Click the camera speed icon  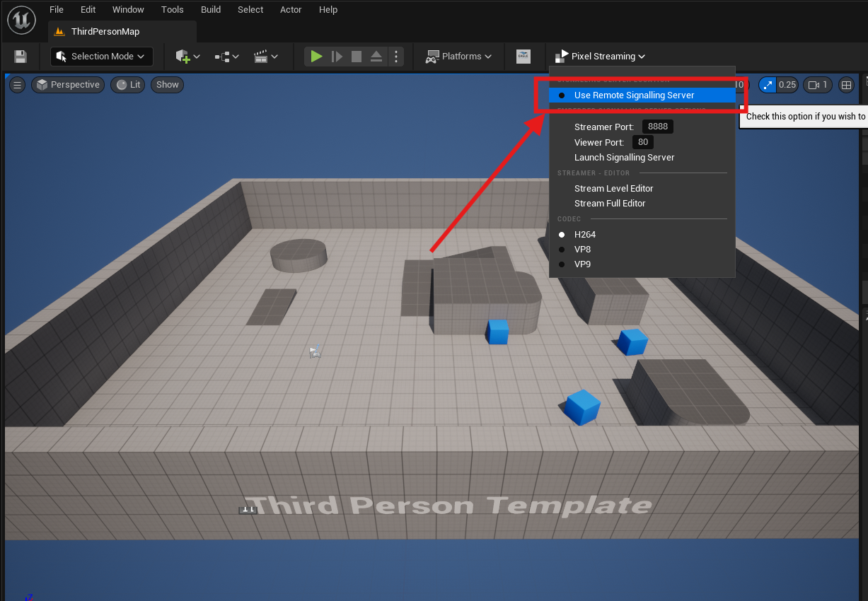(817, 85)
